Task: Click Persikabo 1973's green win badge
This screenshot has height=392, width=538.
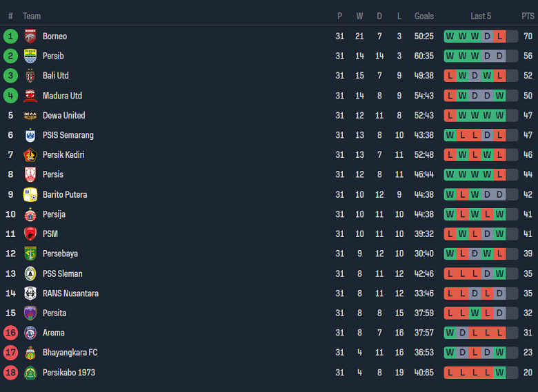Action: tap(499, 373)
